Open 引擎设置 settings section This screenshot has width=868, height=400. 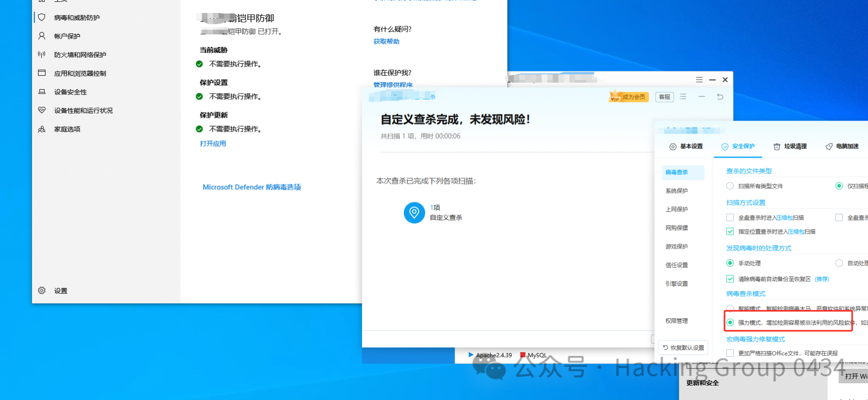677,284
